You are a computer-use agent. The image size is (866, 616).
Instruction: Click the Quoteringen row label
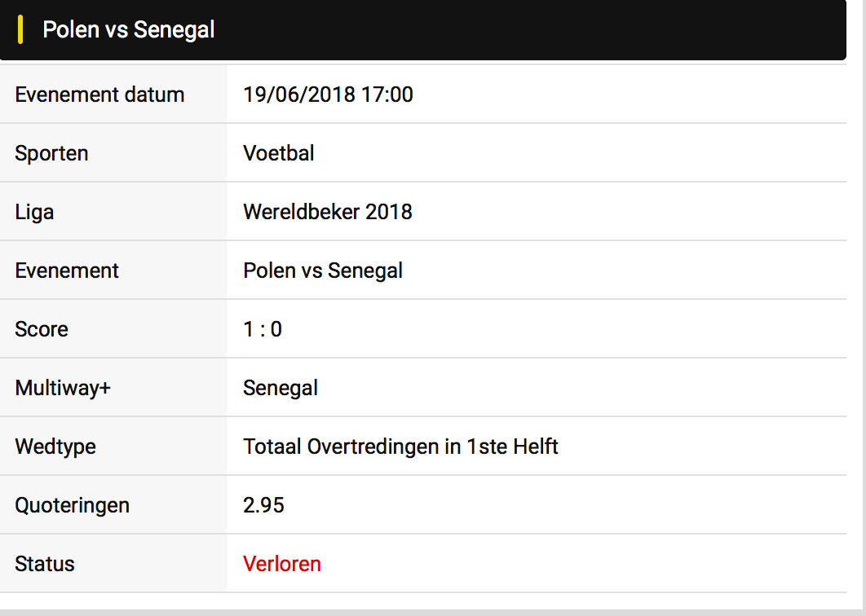pos(72,506)
